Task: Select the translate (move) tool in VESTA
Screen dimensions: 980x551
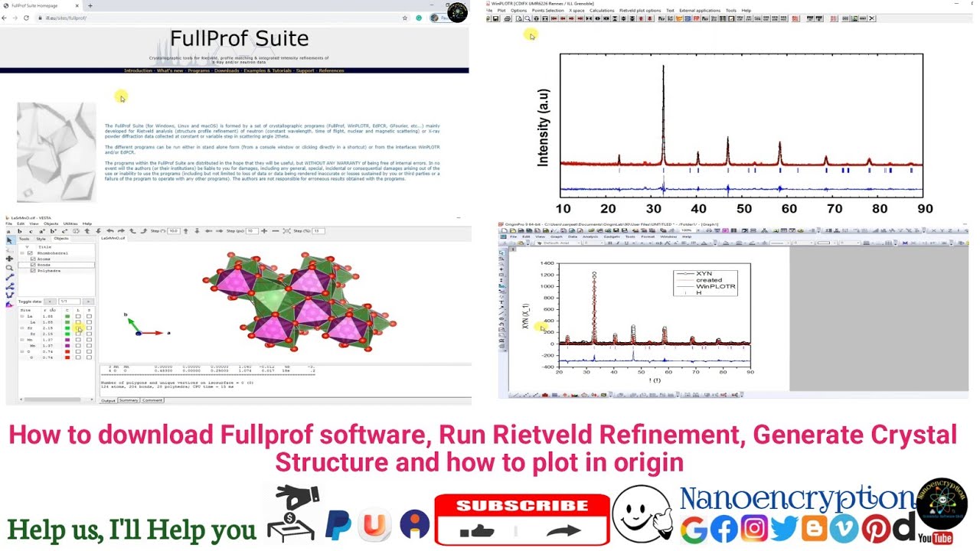Action: pos(9,259)
